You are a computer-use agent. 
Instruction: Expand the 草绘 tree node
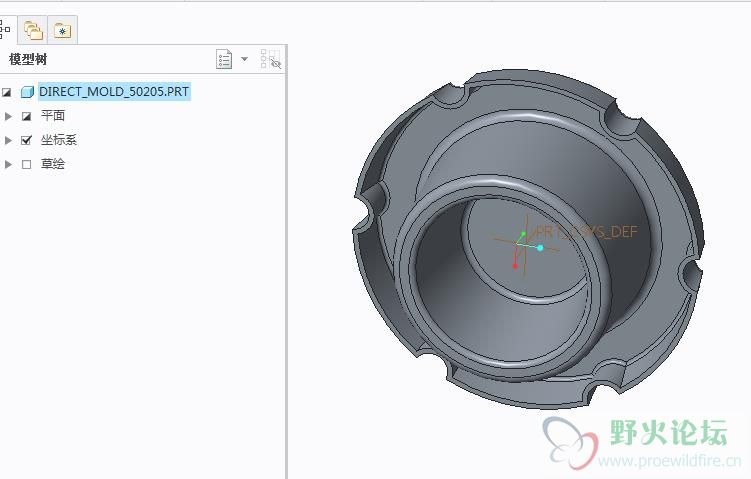click(x=8, y=164)
